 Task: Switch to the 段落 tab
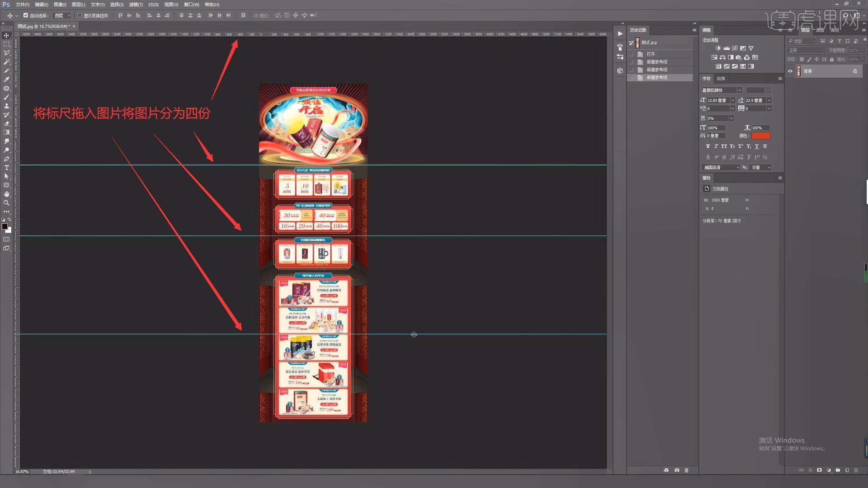tap(722, 78)
